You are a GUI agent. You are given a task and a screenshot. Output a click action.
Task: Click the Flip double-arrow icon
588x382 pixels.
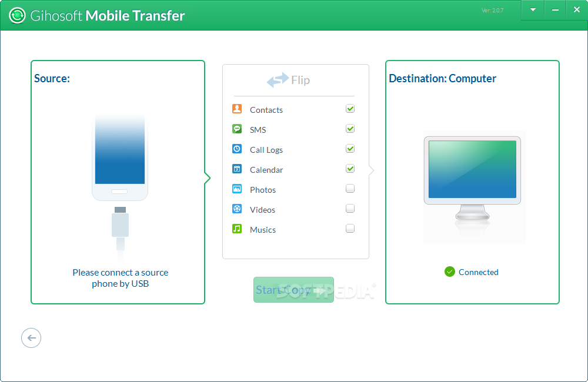[x=278, y=80]
